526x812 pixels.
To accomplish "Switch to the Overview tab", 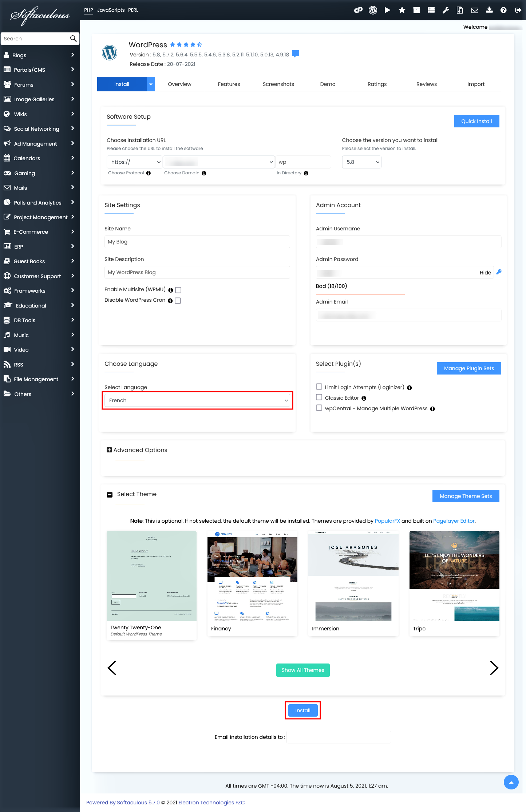I will (x=179, y=84).
